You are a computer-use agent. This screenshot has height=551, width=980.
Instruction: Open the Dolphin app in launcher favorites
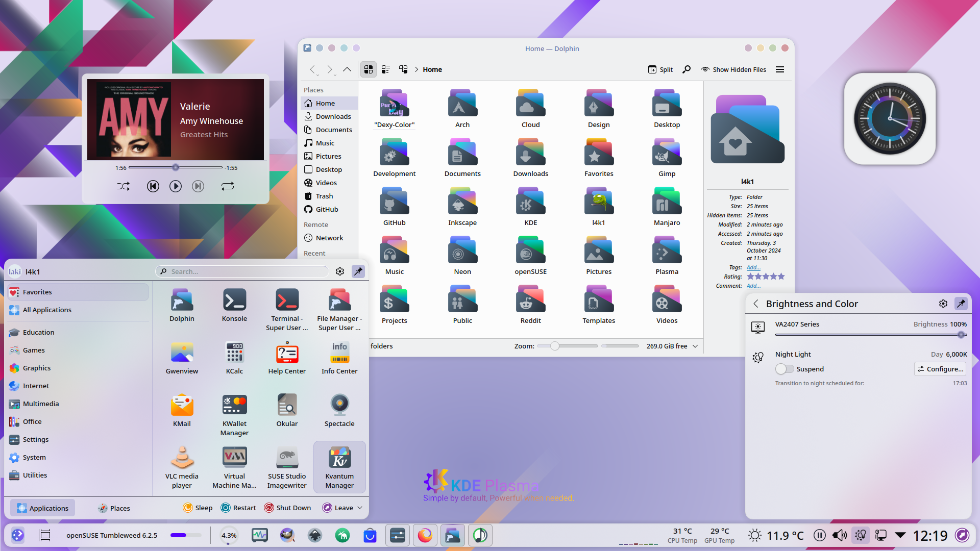[182, 305]
